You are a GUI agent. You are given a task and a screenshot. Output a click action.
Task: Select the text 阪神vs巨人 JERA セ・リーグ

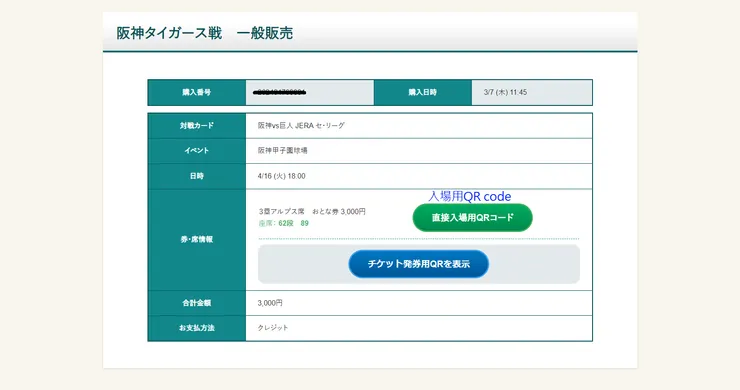tap(301, 126)
